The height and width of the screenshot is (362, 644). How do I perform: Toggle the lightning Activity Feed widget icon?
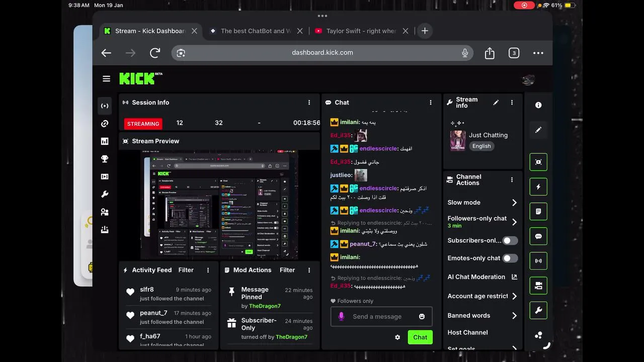(538, 187)
